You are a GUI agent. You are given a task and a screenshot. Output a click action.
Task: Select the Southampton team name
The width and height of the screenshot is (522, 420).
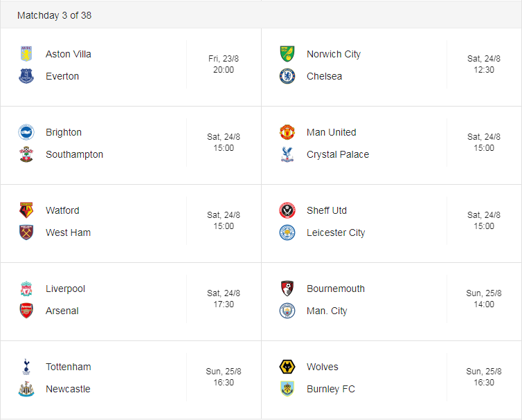74,154
